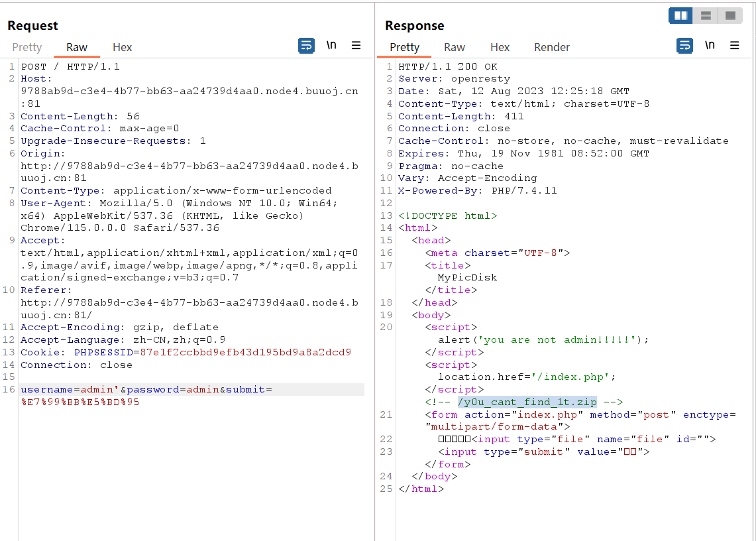Toggle word wrap in Response panel
The height and width of the screenshot is (541, 756).
point(684,46)
